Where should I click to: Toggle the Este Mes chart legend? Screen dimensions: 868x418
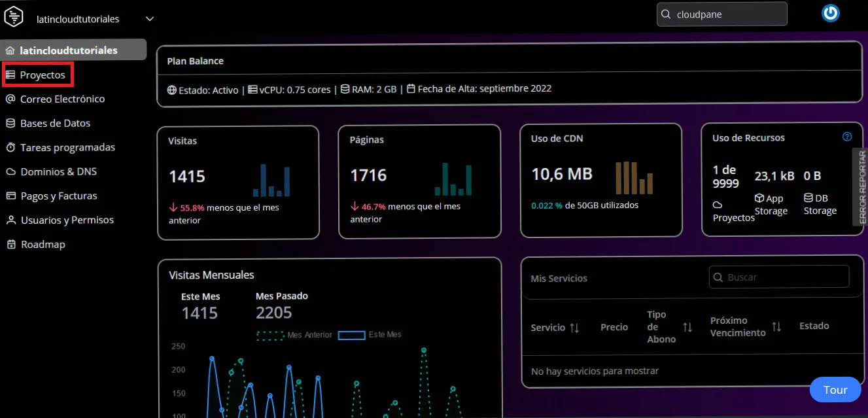click(x=369, y=335)
